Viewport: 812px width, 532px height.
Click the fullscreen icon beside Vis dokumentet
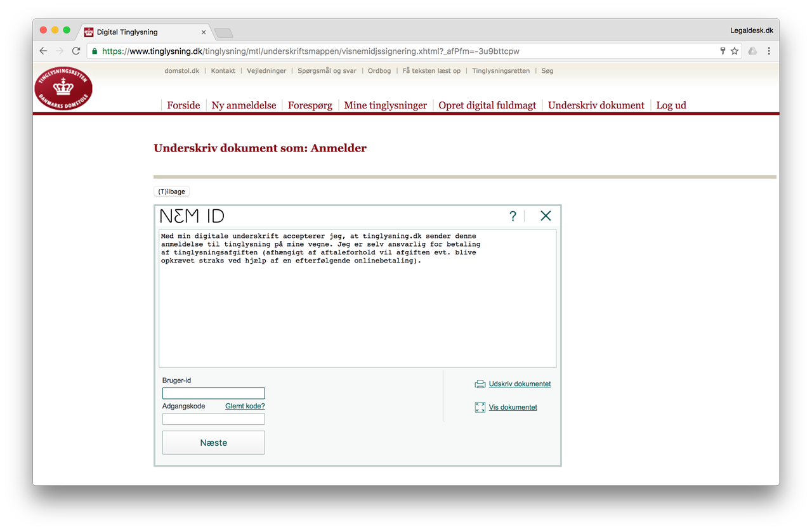pos(480,407)
